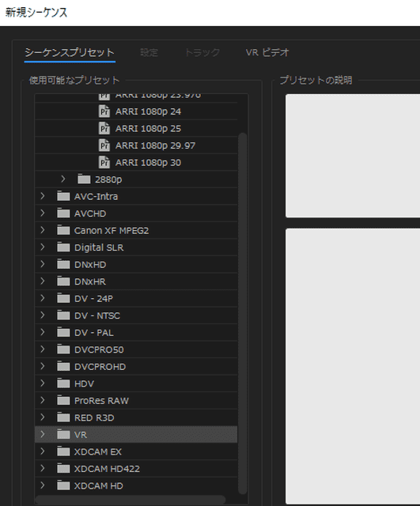Click the DNxHD folder icon
420x506 pixels.
[63, 265]
